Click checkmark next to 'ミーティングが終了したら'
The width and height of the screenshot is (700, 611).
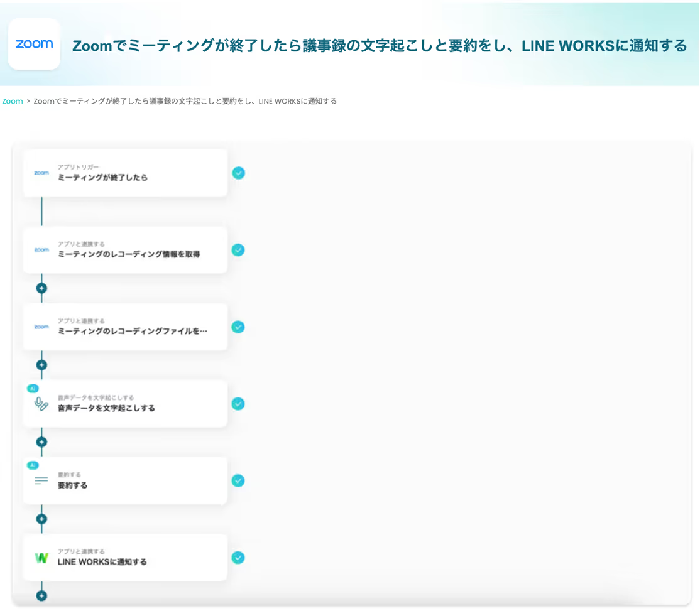(238, 173)
